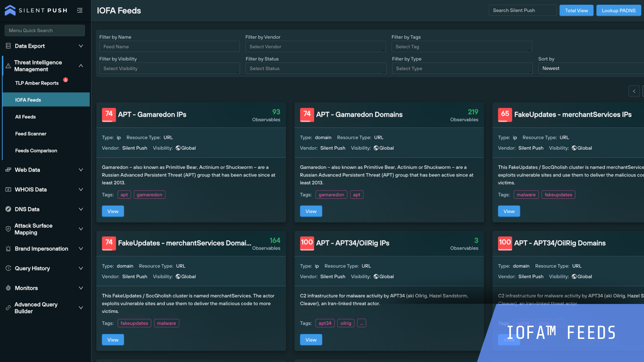Screen dimensions: 644x362
Task: Click the WHOIS Data sidebar icon
Action: 8,189
